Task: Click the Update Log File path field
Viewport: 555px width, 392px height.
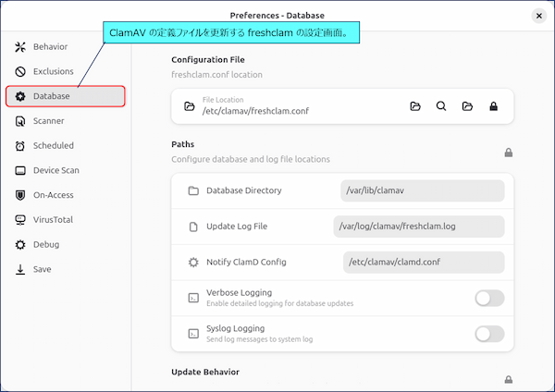Action: tap(419, 227)
